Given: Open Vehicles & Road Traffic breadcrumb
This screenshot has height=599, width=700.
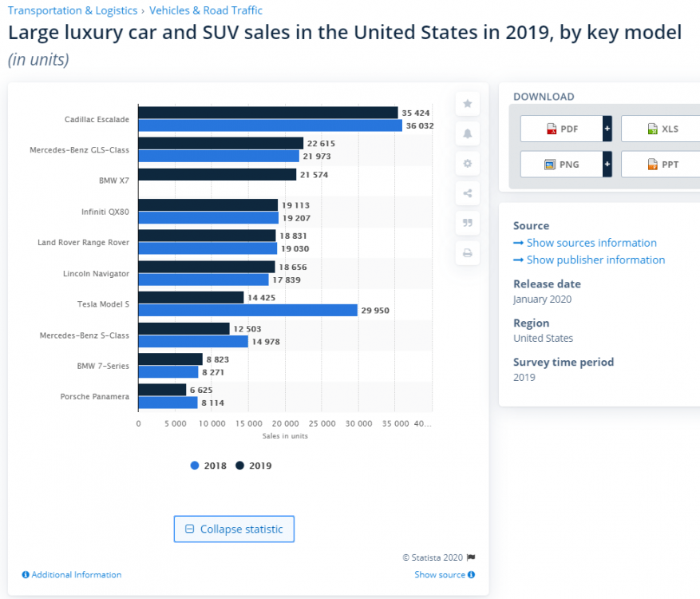Looking at the screenshot, I should click(x=206, y=10).
